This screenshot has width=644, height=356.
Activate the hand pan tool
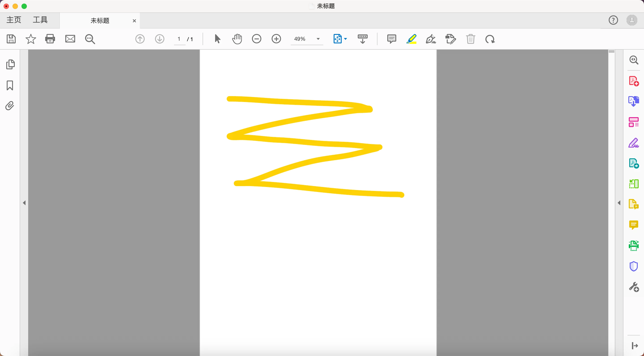(237, 39)
